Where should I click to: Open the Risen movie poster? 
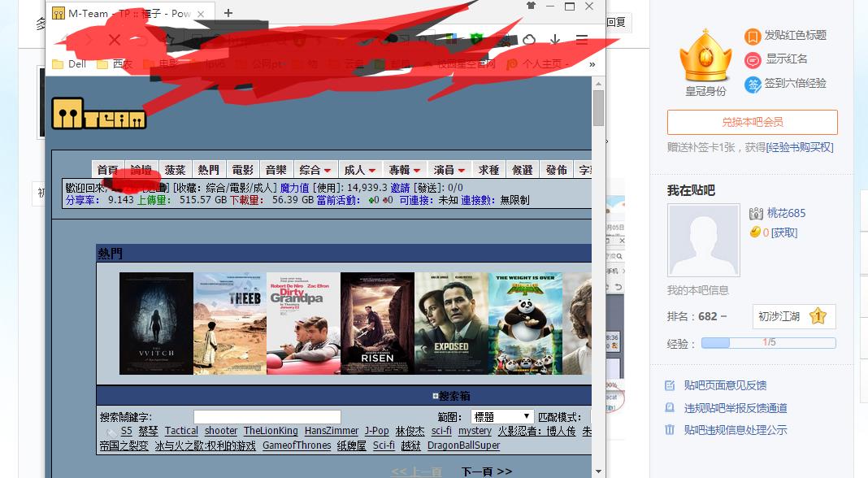(378, 324)
